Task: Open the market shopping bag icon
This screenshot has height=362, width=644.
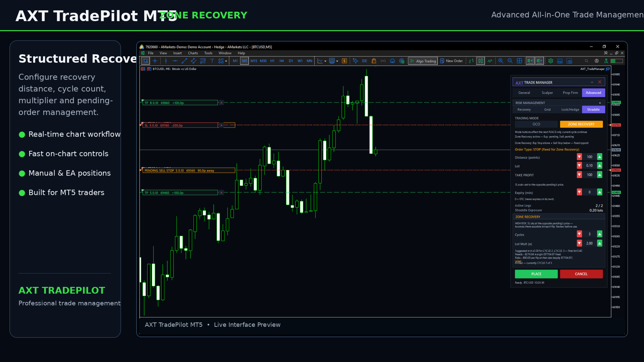Action: [374, 61]
